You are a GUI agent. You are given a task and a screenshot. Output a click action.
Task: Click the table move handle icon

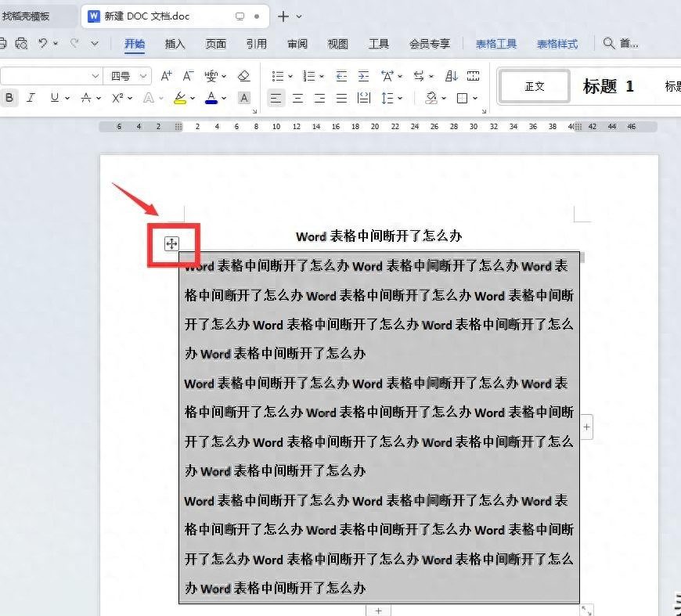[x=171, y=243]
